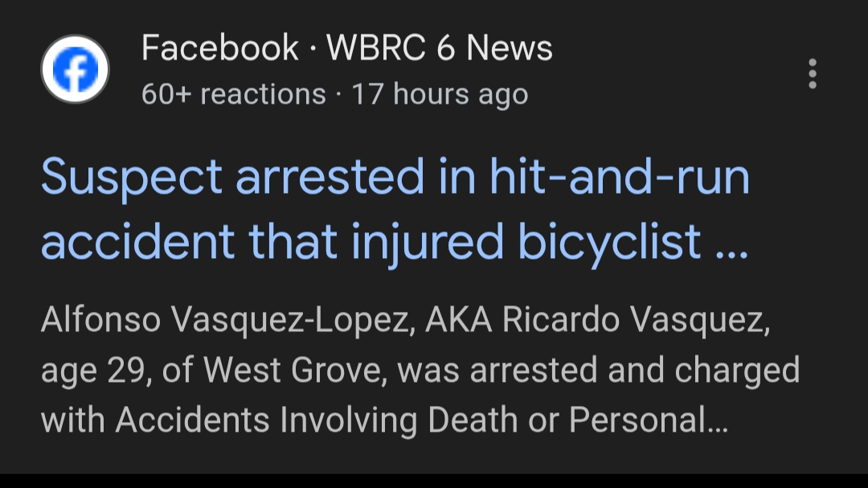The height and width of the screenshot is (488, 868).
Task: Click the '17 hours ago' timestamp
Action: tap(440, 95)
